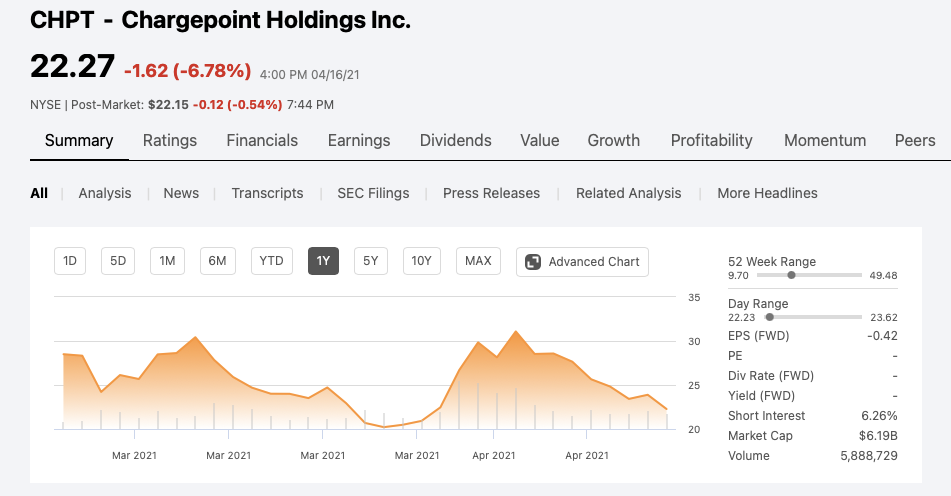This screenshot has width=951, height=496.
Task: Click the 35 y-axis label
Action: [x=694, y=298]
